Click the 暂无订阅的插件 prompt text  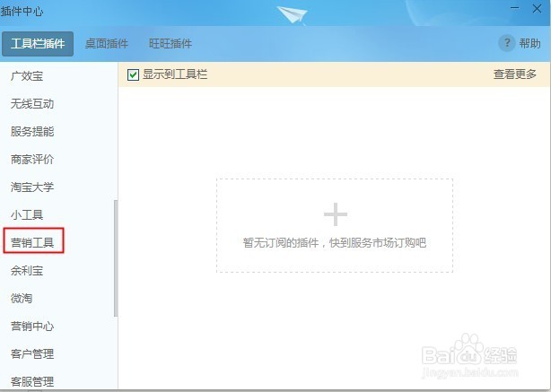click(334, 243)
